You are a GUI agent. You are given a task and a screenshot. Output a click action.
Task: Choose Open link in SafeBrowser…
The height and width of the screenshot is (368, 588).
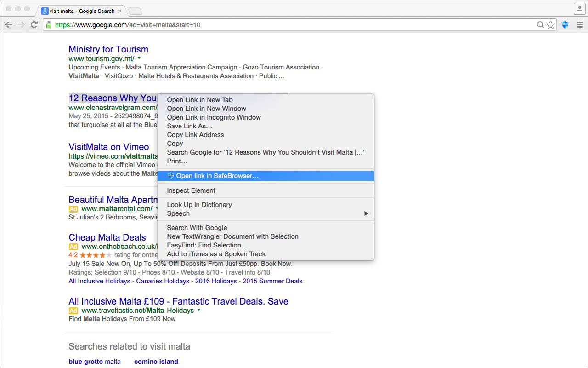click(266, 176)
